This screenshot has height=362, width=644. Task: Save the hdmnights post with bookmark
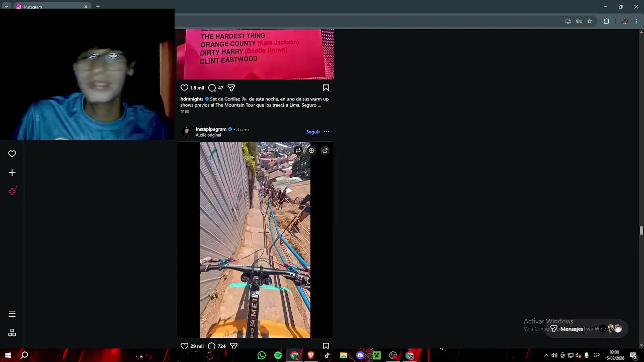pyautogui.click(x=326, y=88)
